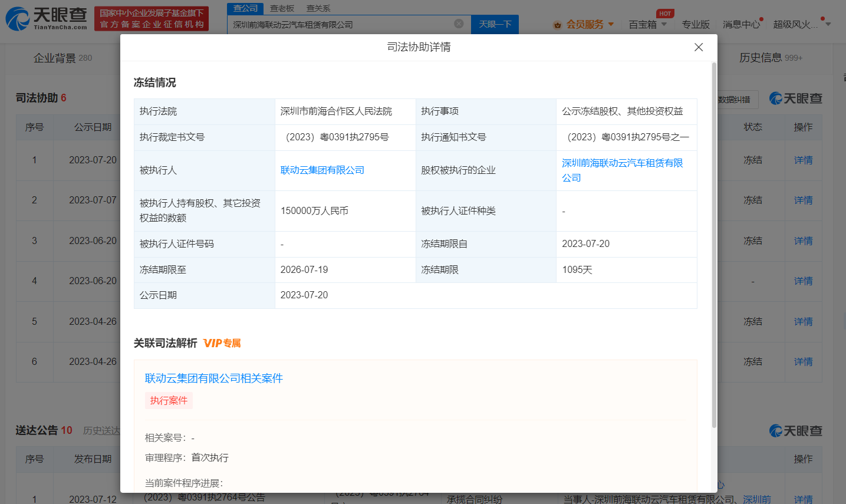Click the Tianyancha watermark near 司法协助
Image resolution: width=846 pixels, height=504 pixels.
click(795, 98)
